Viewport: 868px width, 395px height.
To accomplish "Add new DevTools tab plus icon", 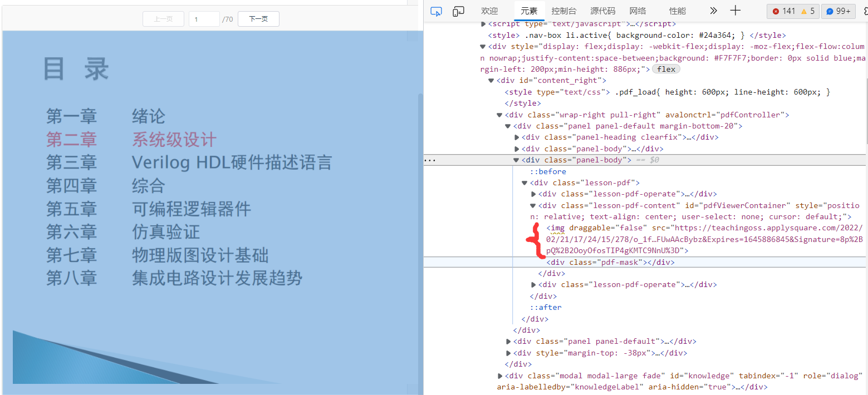I will [x=735, y=11].
